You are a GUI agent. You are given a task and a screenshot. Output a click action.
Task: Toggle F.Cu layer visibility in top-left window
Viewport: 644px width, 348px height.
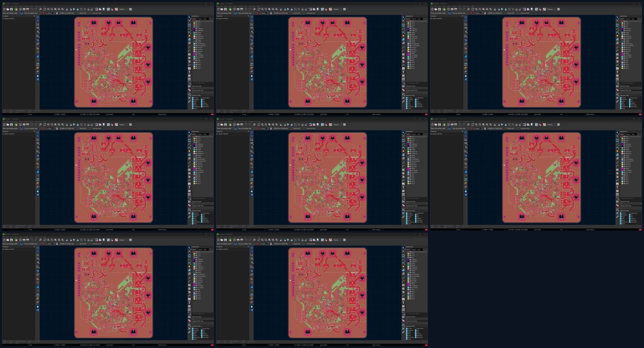196,21
